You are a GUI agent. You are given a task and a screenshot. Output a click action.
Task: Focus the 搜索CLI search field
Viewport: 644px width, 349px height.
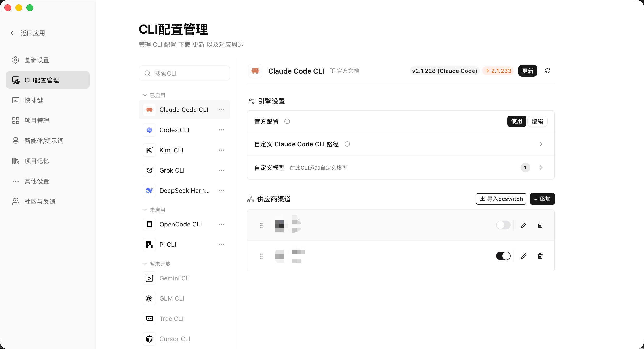point(184,73)
